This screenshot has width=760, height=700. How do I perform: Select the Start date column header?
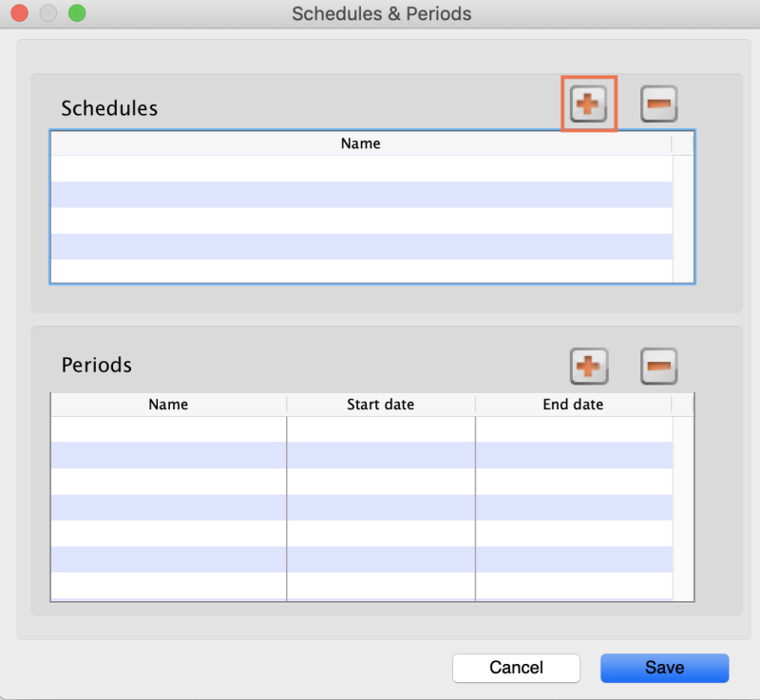(x=380, y=404)
